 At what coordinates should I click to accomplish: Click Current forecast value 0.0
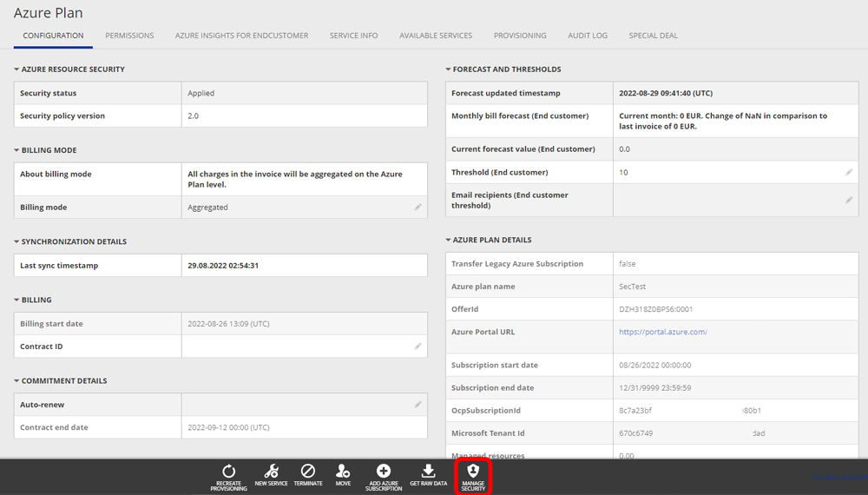pos(624,149)
